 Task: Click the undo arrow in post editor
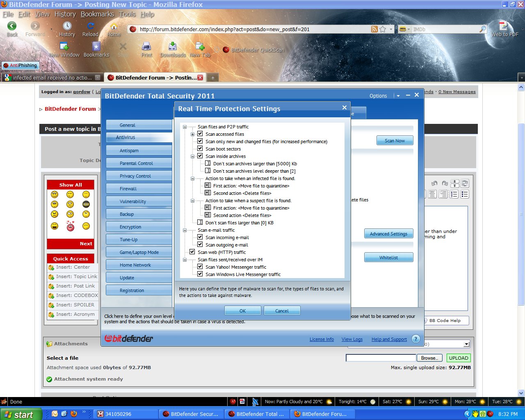[x=434, y=183]
